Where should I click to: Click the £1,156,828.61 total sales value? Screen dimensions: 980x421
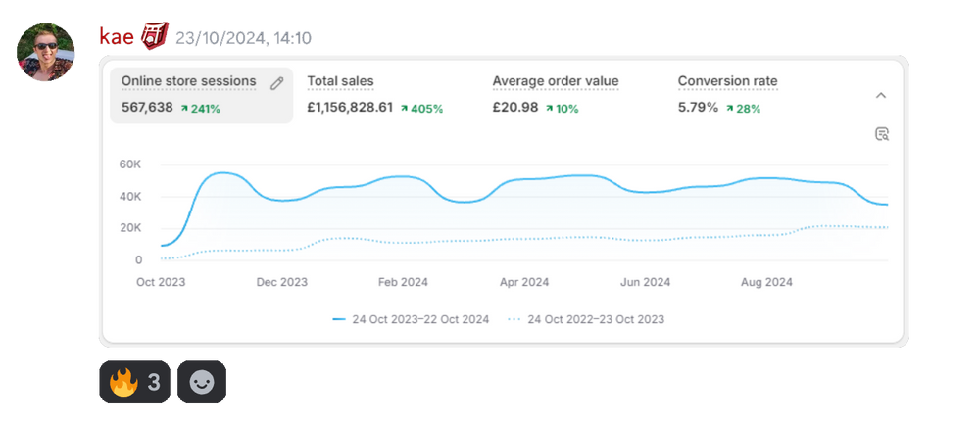coord(350,108)
